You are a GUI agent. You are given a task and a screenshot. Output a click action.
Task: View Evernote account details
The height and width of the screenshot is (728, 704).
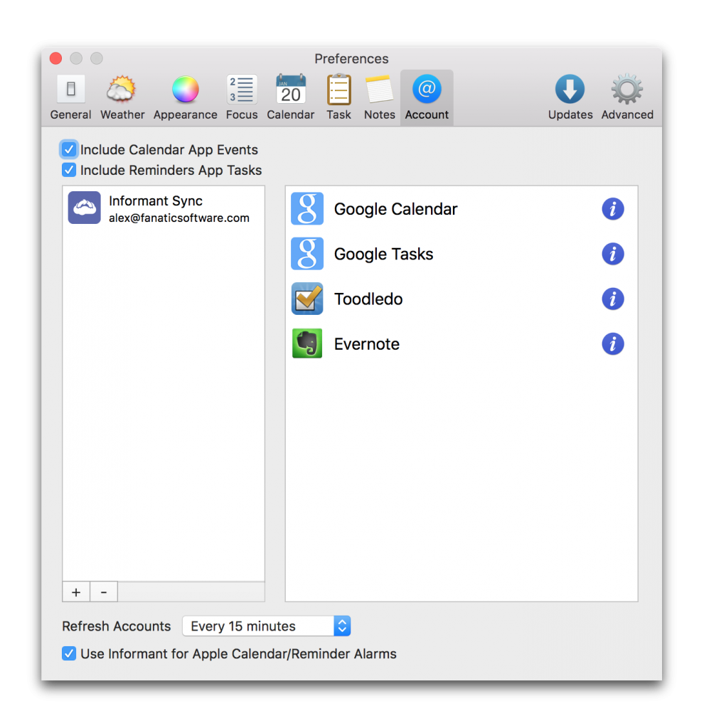point(613,343)
